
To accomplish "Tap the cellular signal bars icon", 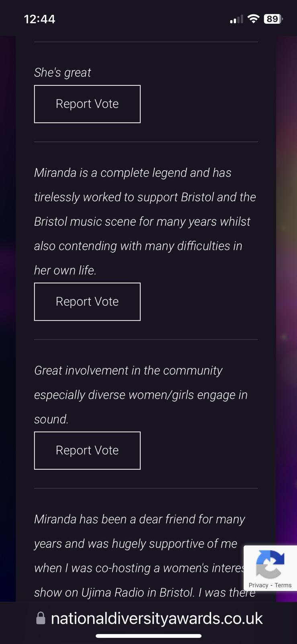I will click(x=236, y=19).
